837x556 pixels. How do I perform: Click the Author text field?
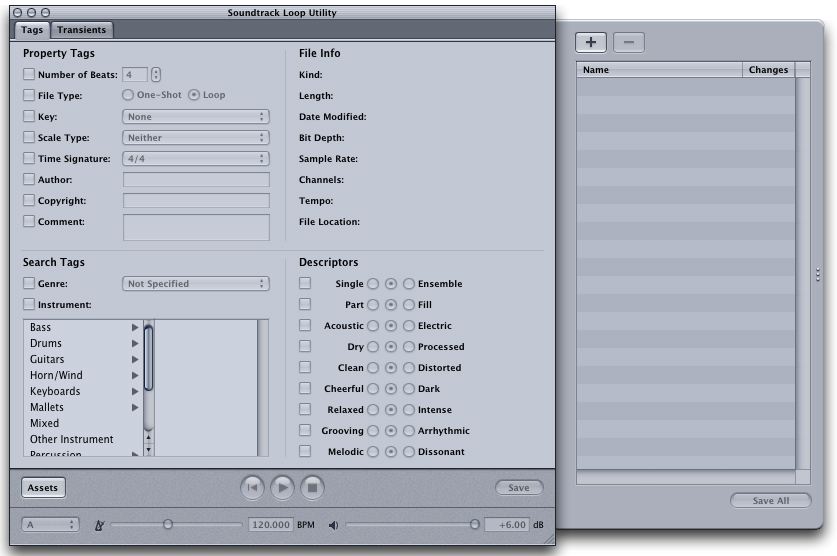pyautogui.click(x=196, y=180)
